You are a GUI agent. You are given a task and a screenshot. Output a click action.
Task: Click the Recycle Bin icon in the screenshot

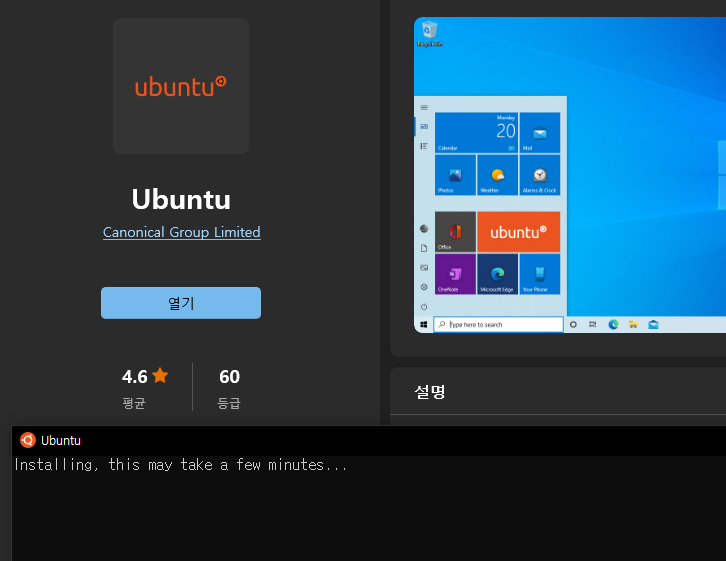[430, 33]
